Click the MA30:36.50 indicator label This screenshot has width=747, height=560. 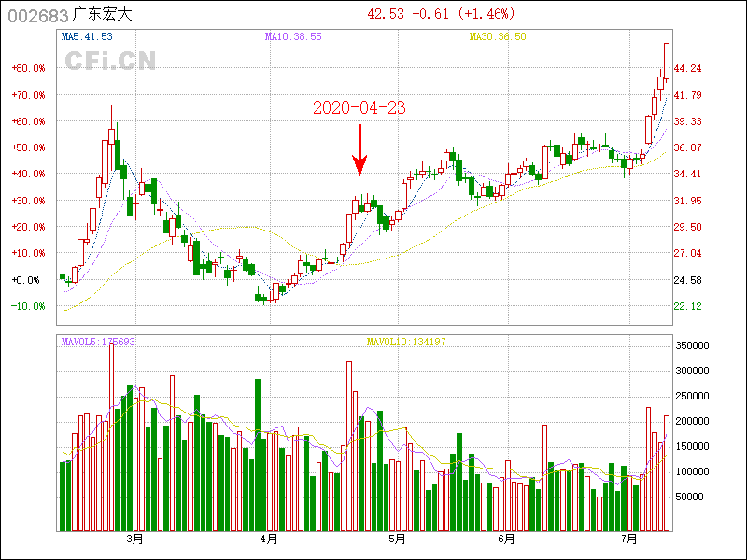pos(498,36)
